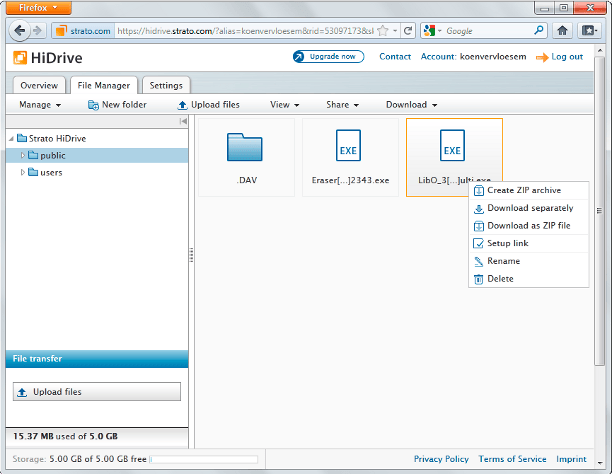
Task: Open the View dropdown menu
Action: pyautogui.click(x=285, y=105)
